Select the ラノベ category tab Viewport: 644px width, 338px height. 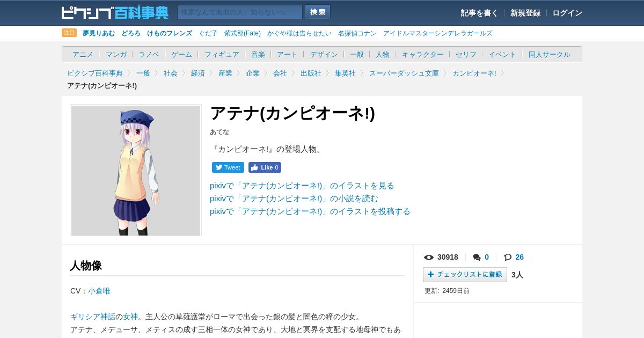pyautogui.click(x=149, y=54)
